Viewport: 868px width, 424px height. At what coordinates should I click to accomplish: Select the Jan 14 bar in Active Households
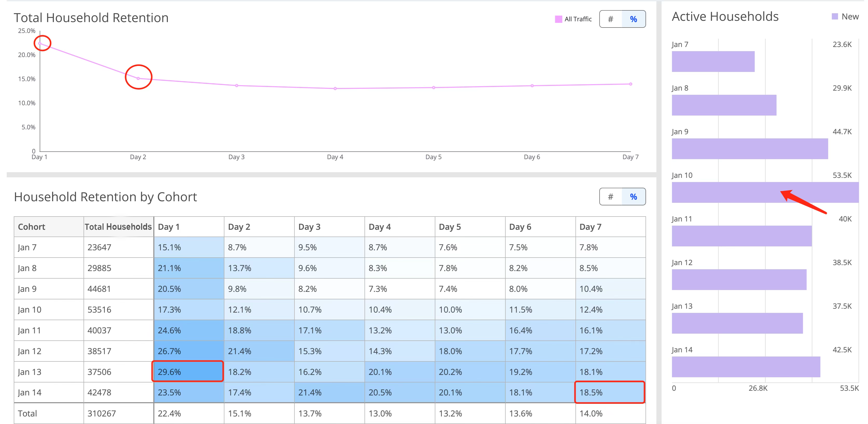point(746,367)
